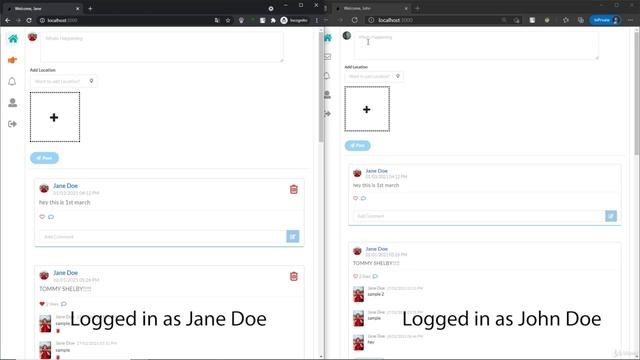The width and height of the screenshot is (640, 360).
Task: Click John's avatar beside the compose box
Action: (347, 36)
